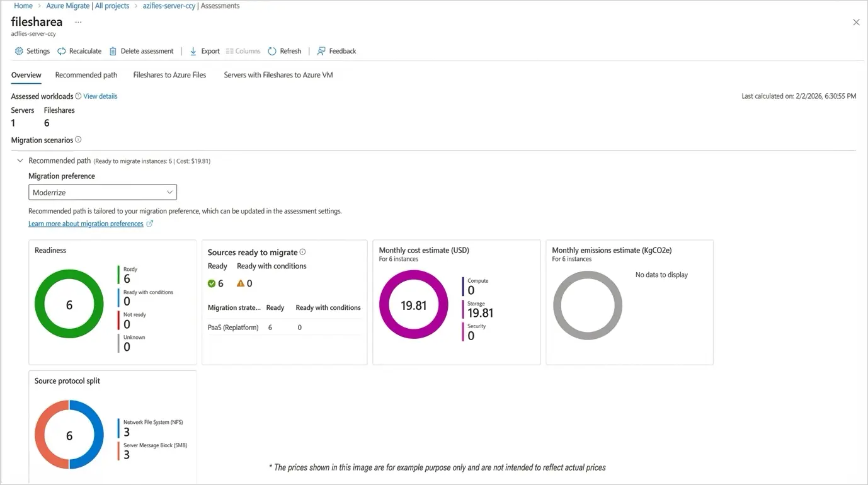Viewport: 868px width, 485px height.
Task: Refresh the assessment data
Action: coord(272,51)
